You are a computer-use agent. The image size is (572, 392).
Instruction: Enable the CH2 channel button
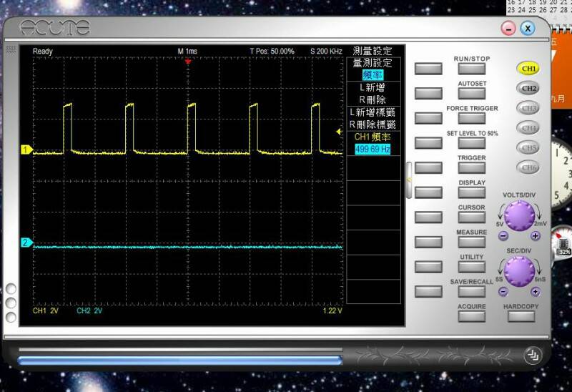tap(529, 89)
